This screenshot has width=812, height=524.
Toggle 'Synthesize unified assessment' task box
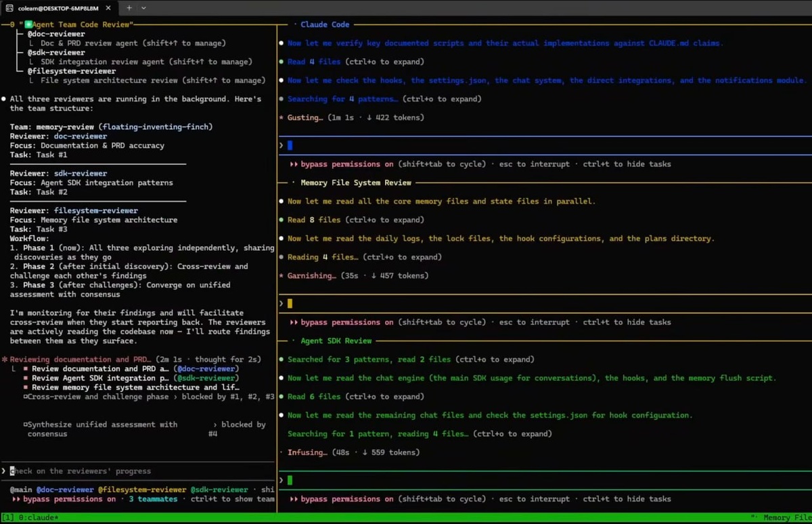click(x=26, y=425)
